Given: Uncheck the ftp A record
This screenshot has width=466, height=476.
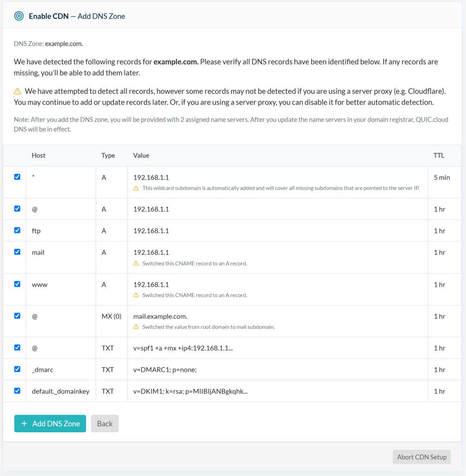Looking at the screenshot, I should click(x=17, y=230).
